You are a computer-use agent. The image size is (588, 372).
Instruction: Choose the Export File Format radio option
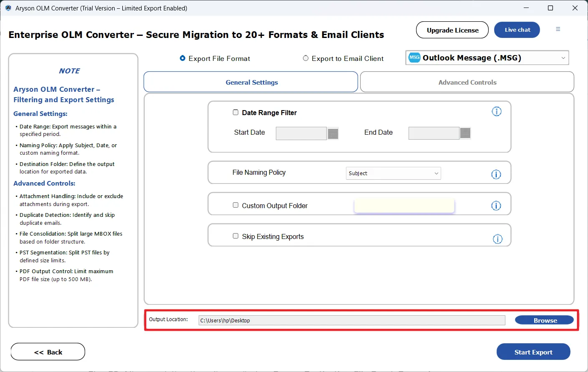pos(182,58)
